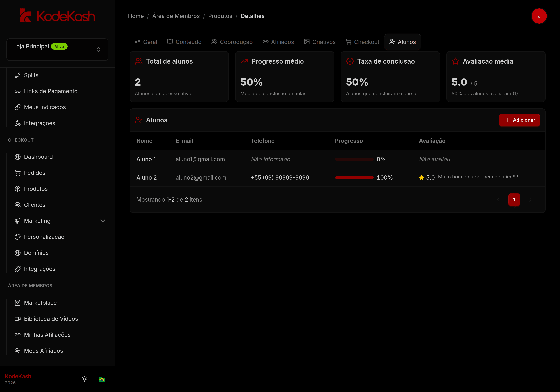This screenshot has width=560, height=392.
Task: Click the Marketplace shopping bag icon
Action: click(18, 303)
